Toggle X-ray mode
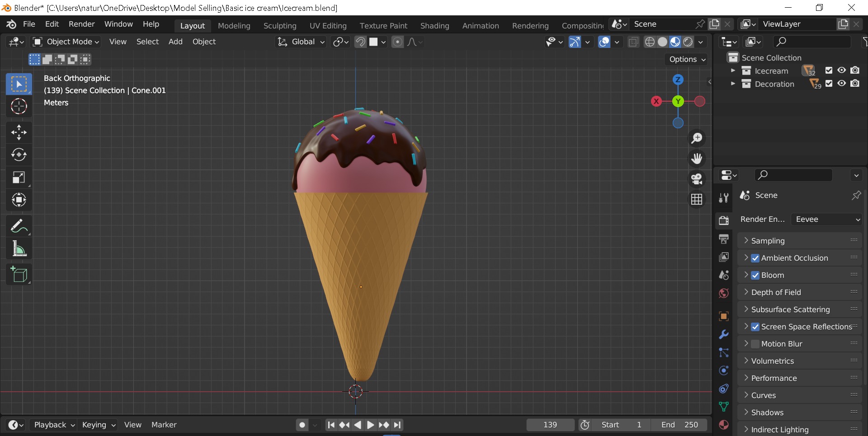868x436 pixels. pyautogui.click(x=633, y=42)
